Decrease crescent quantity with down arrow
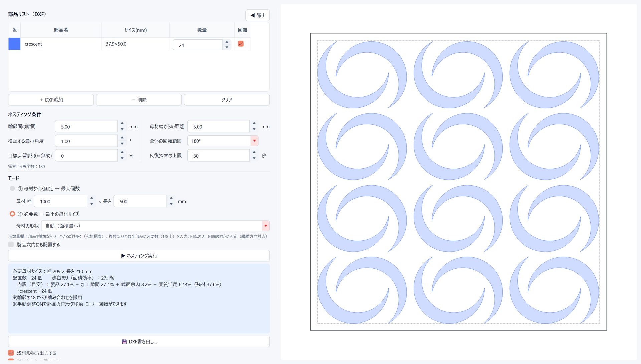 [227, 47]
